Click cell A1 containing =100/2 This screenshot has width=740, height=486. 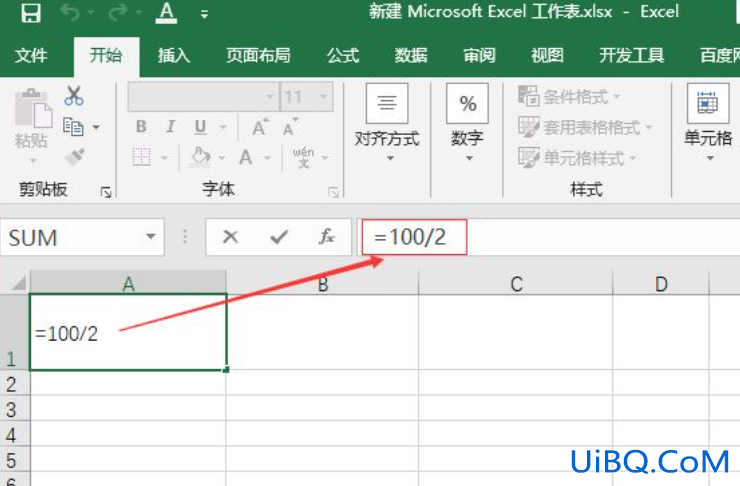coord(128,332)
